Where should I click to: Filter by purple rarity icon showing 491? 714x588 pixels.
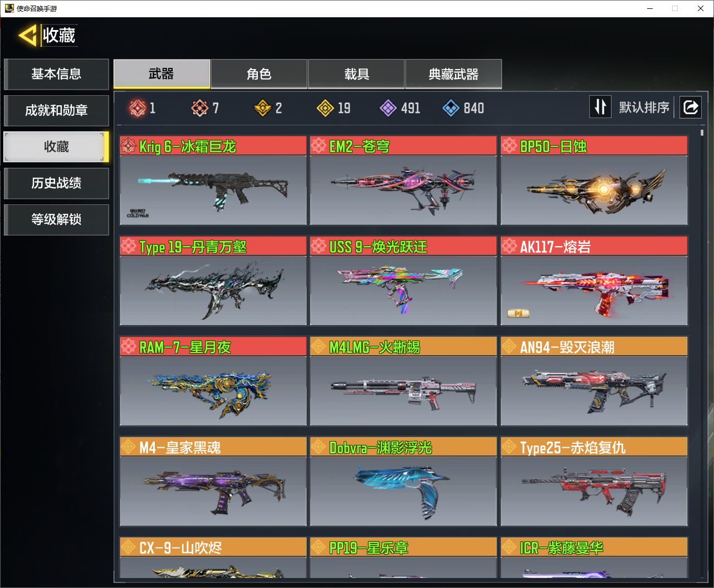[x=388, y=108]
